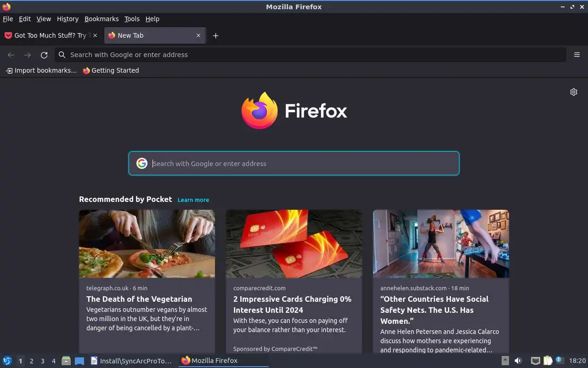Open the View menu
Viewport: 588px width, 368px height.
click(44, 19)
